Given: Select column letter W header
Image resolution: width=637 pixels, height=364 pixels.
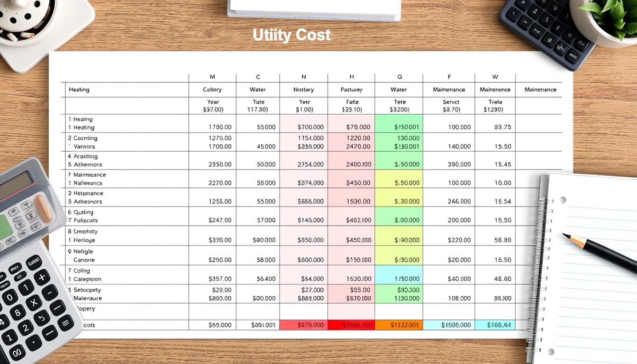Looking at the screenshot, I should click(x=495, y=77).
